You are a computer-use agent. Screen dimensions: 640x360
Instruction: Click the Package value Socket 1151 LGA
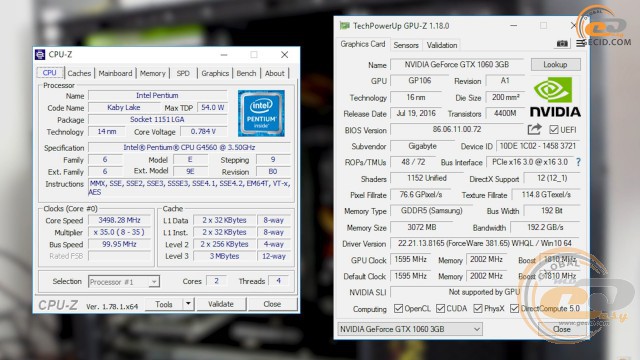point(158,119)
